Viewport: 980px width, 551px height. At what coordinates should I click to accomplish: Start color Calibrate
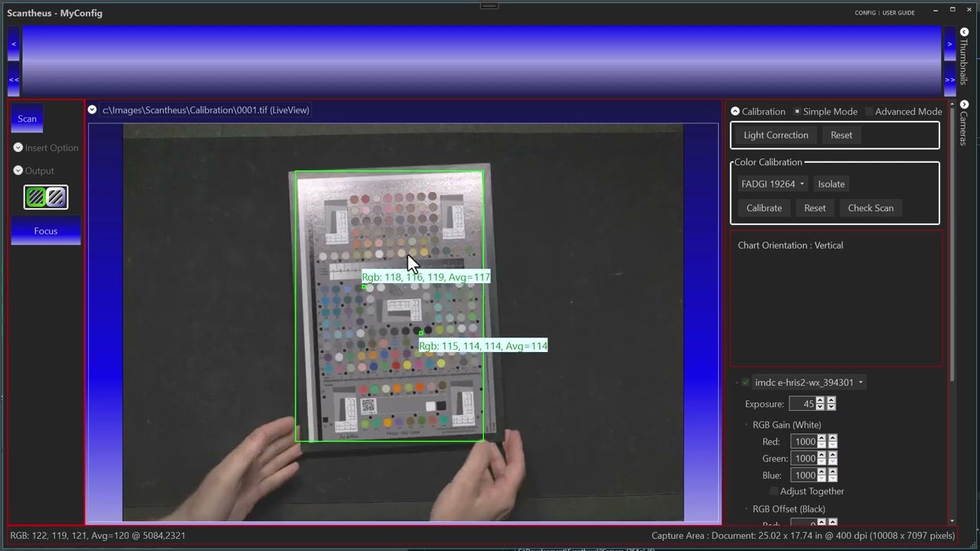764,207
